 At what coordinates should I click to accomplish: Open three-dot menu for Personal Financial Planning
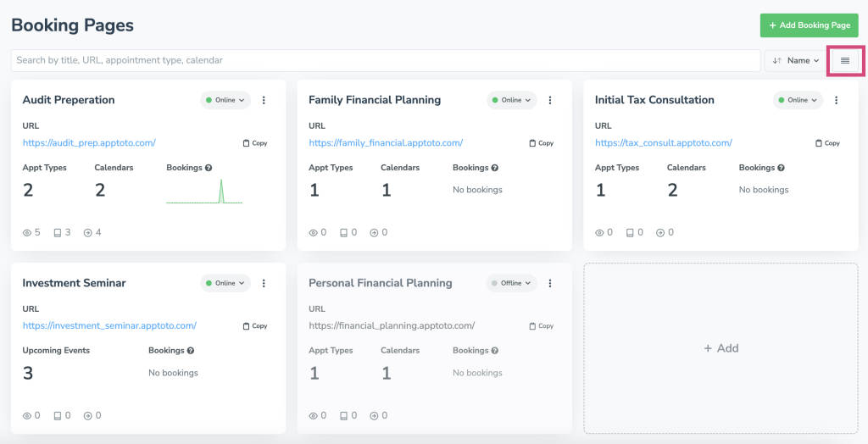point(550,283)
